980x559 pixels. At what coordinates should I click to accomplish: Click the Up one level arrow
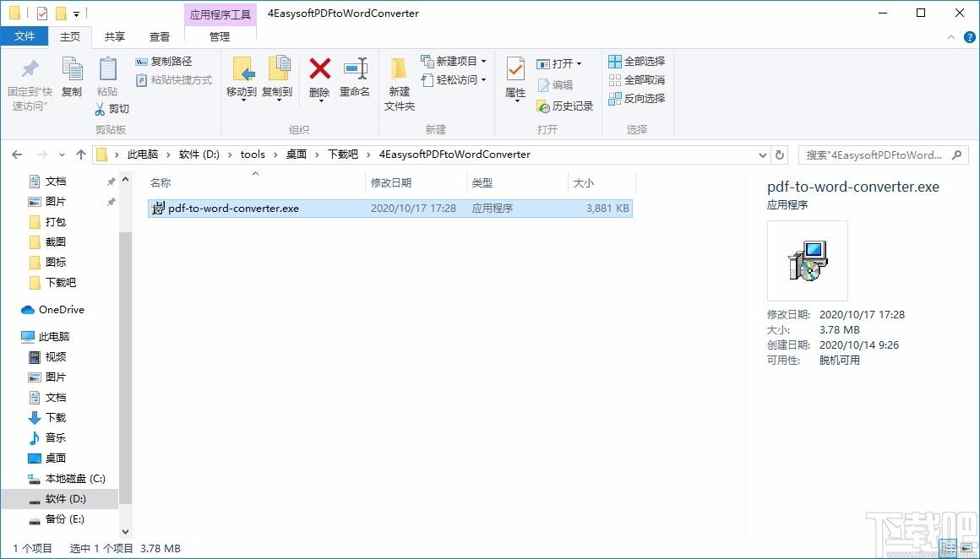tap(80, 155)
